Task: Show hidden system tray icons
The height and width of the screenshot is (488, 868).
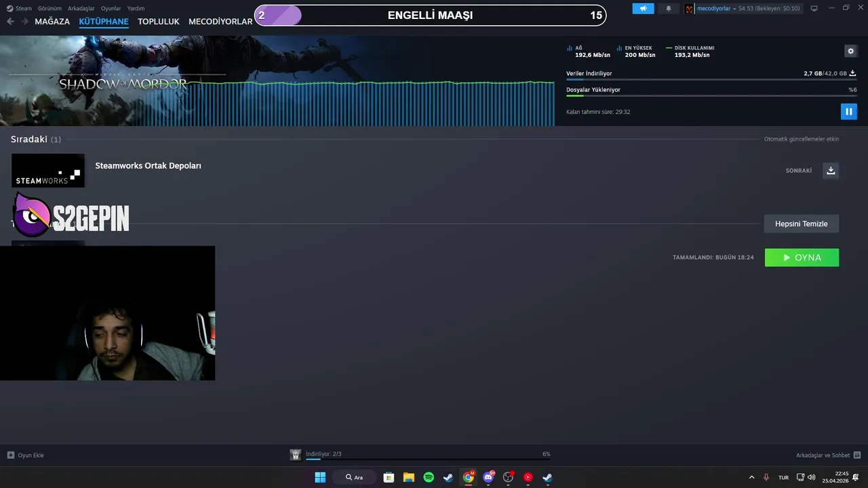Action: [x=751, y=477]
